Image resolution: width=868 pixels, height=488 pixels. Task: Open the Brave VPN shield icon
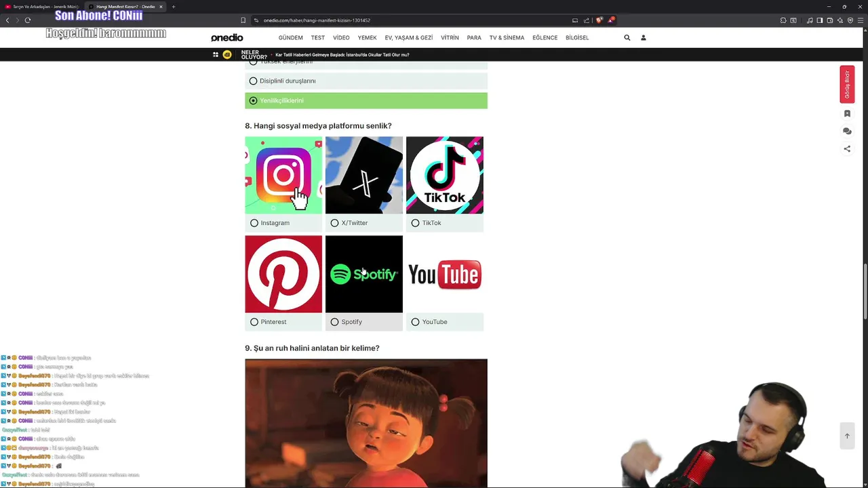(x=850, y=20)
